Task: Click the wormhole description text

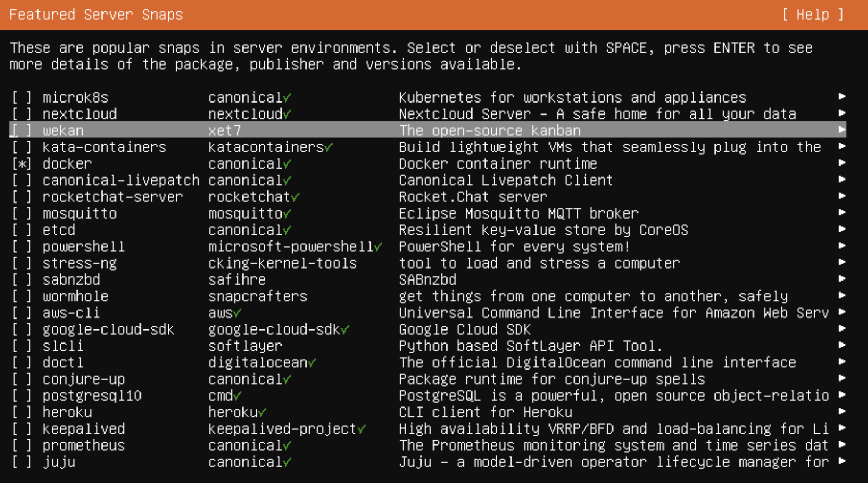Action: (x=593, y=297)
